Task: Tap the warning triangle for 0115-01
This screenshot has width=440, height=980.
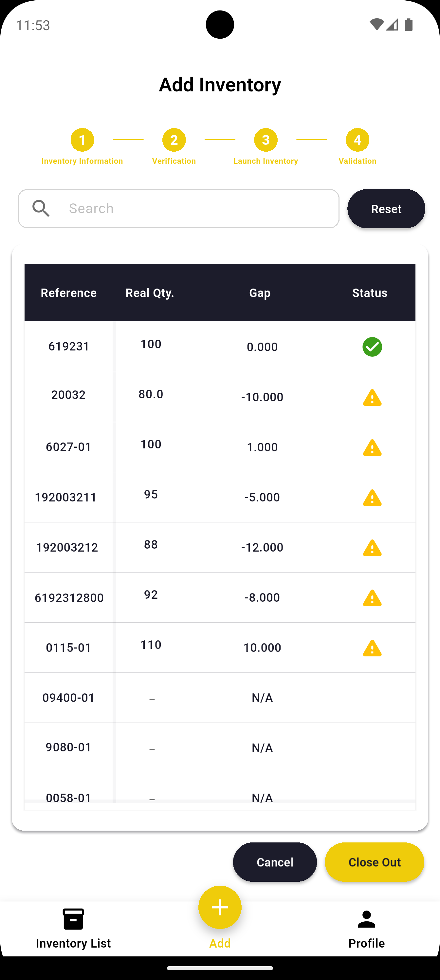Action: coord(372,648)
